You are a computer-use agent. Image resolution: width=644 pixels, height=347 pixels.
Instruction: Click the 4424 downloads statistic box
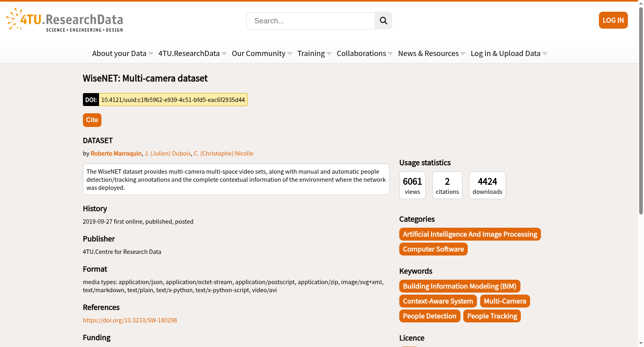(487, 185)
